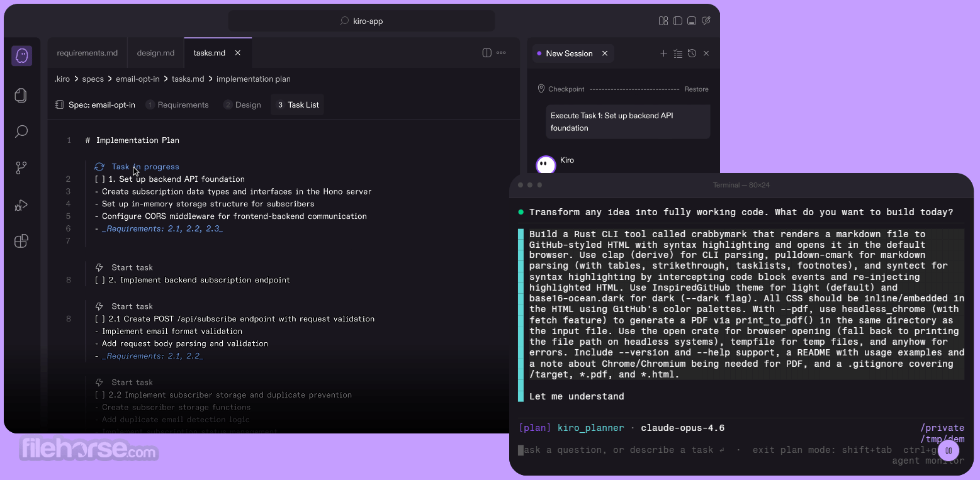The height and width of the screenshot is (480, 980).
Task: Click the Execute Task 1 message bubble
Action: [628, 121]
